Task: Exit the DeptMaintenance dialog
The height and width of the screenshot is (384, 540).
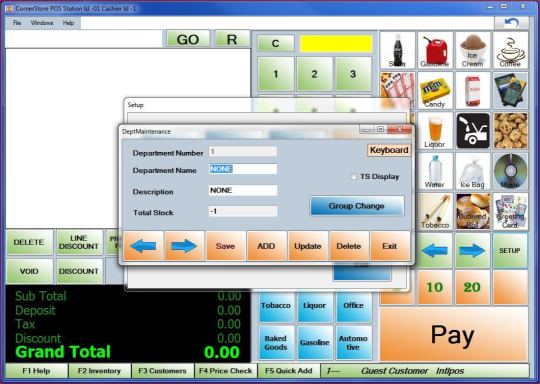Action: pyautogui.click(x=390, y=246)
